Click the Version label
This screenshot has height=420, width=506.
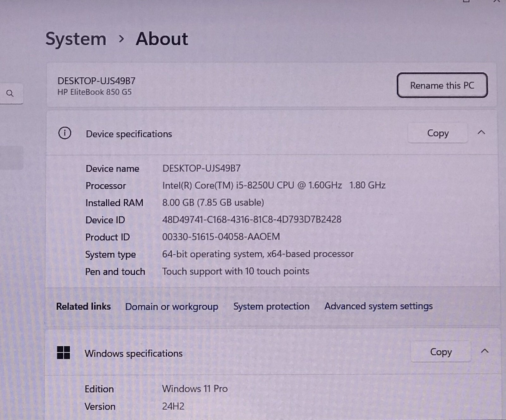(100, 406)
